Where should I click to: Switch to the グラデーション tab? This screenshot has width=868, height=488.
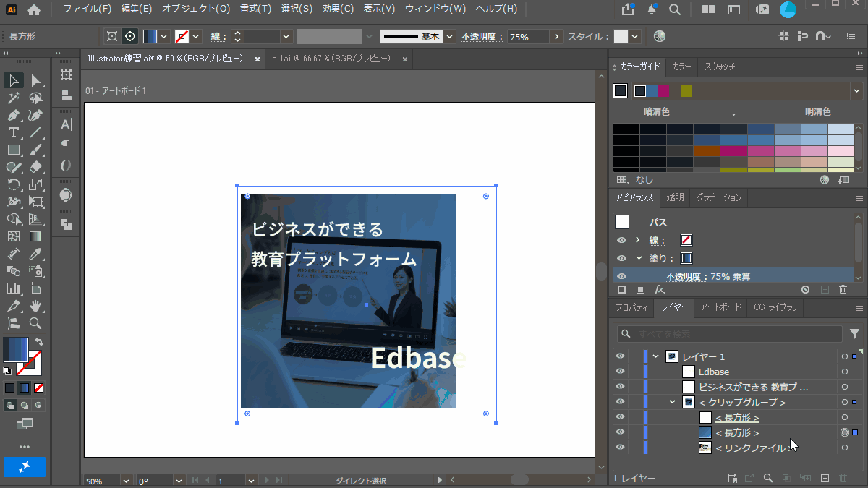pyautogui.click(x=719, y=197)
